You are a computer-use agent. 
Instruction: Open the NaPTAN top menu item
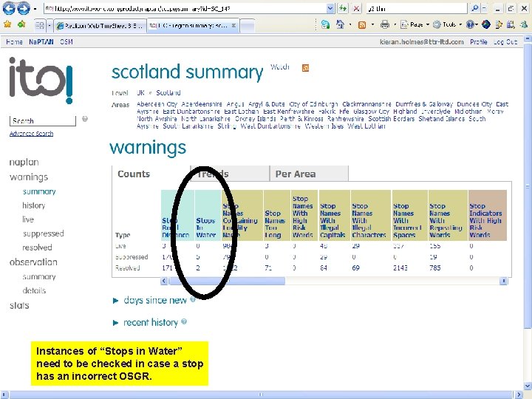click(41, 41)
